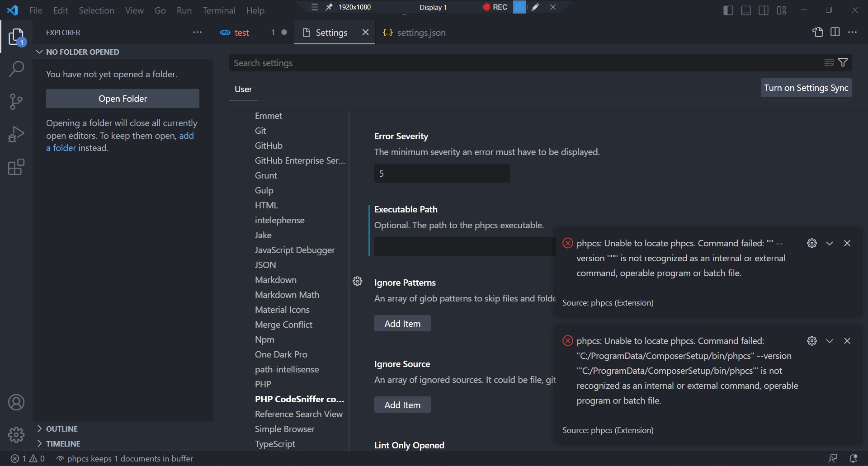The height and width of the screenshot is (466, 868).
Task: Select Emmet settings category
Action: tap(268, 116)
